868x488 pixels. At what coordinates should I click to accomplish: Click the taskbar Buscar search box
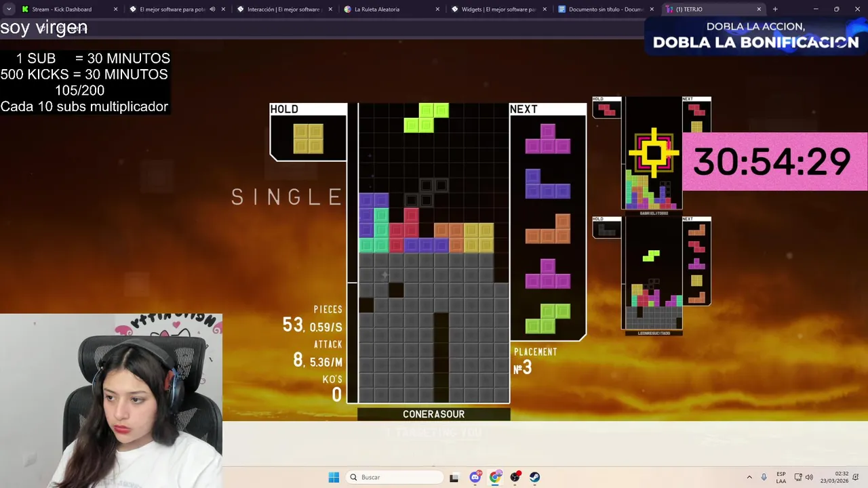pyautogui.click(x=395, y=477)
